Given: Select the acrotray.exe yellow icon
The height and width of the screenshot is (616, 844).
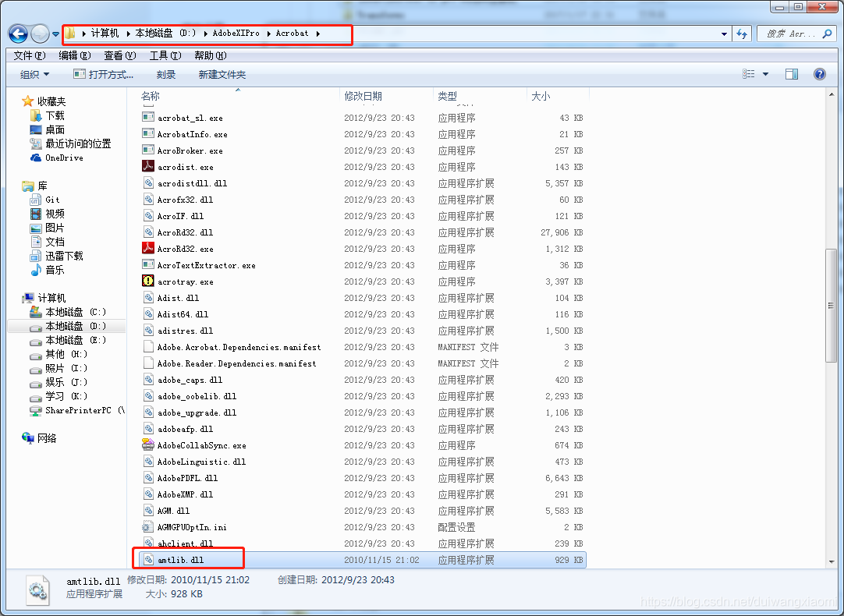Looking at the screenshot, I should (148, 281).
